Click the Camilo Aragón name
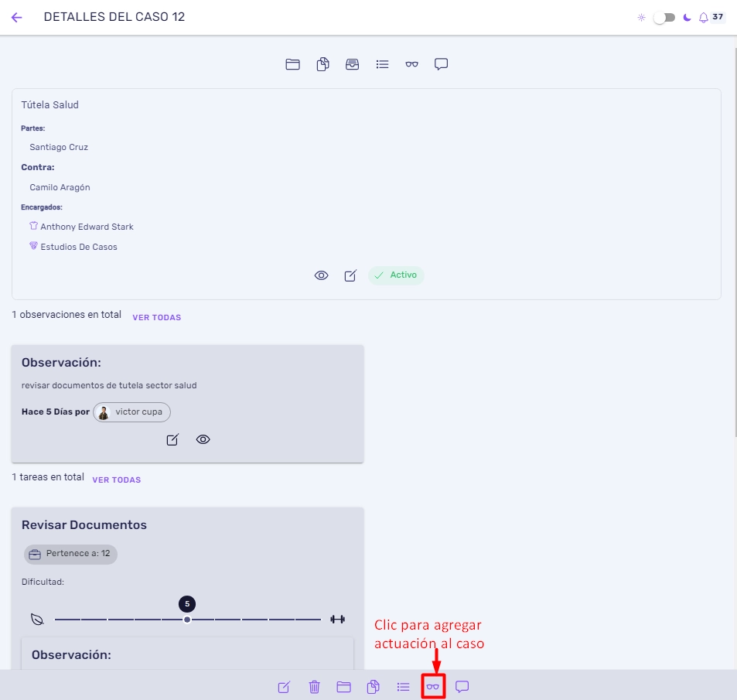Viewport: 737px width, 700px height. (x=60, y=188)
